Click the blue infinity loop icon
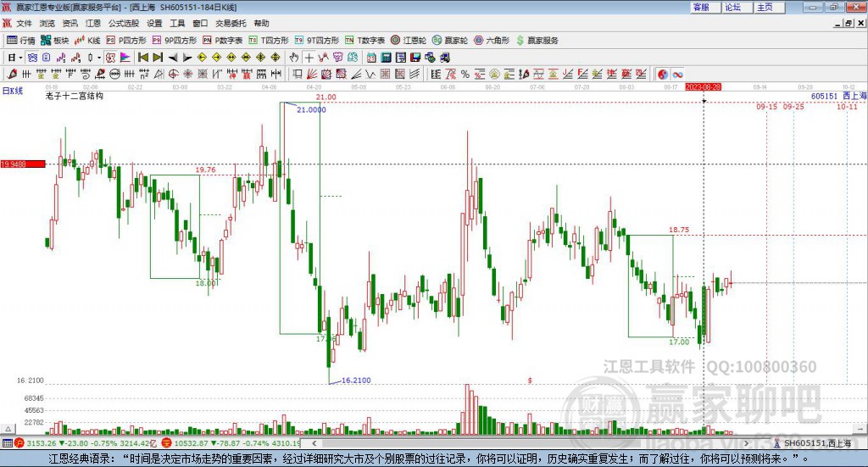Screen dimensions: 868x467 click(x=677, y=74)
